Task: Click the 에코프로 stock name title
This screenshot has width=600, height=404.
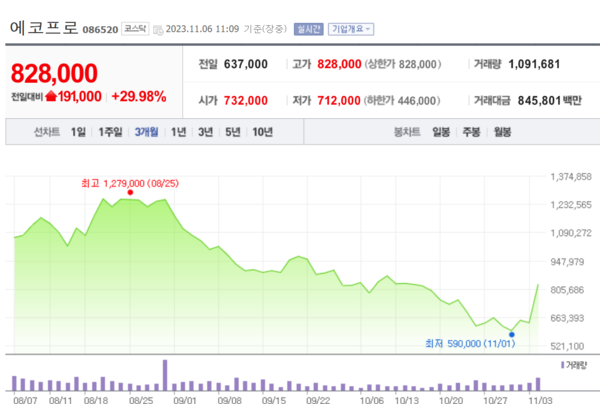Action: point(40,29)
